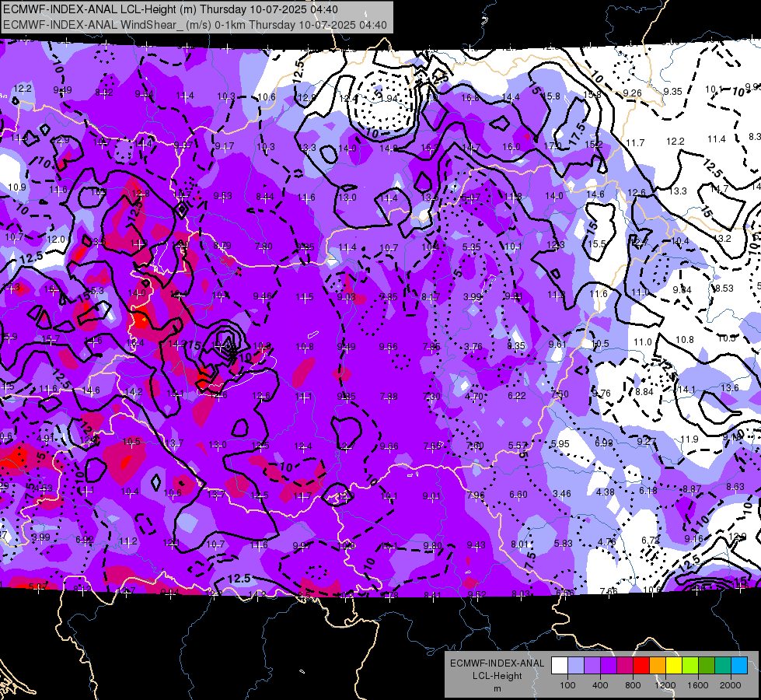Image resolution: width=761 pixels, height=700 pixels.
Task: Click the grid value 9.27
Action: pos(647,441)
